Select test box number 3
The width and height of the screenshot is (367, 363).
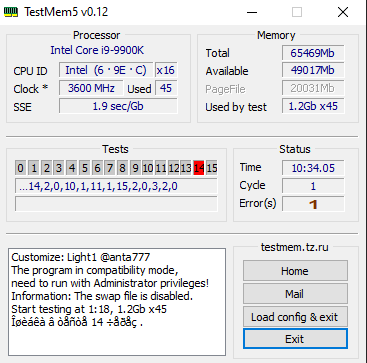click(59, 168)
